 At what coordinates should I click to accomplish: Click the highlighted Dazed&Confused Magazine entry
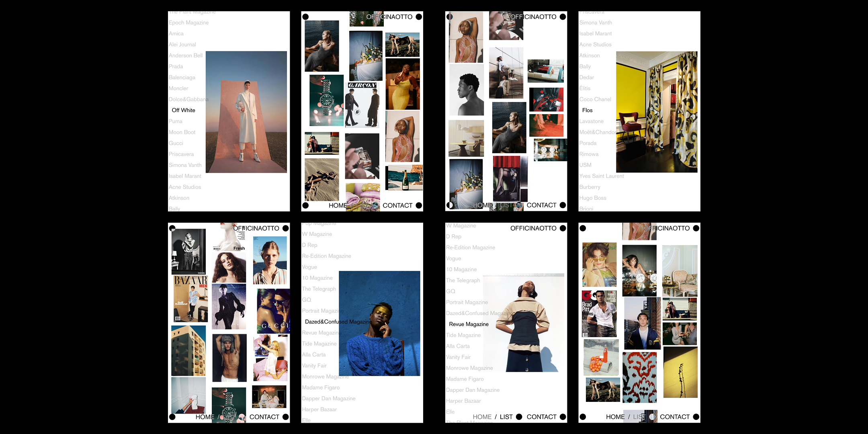338,322
